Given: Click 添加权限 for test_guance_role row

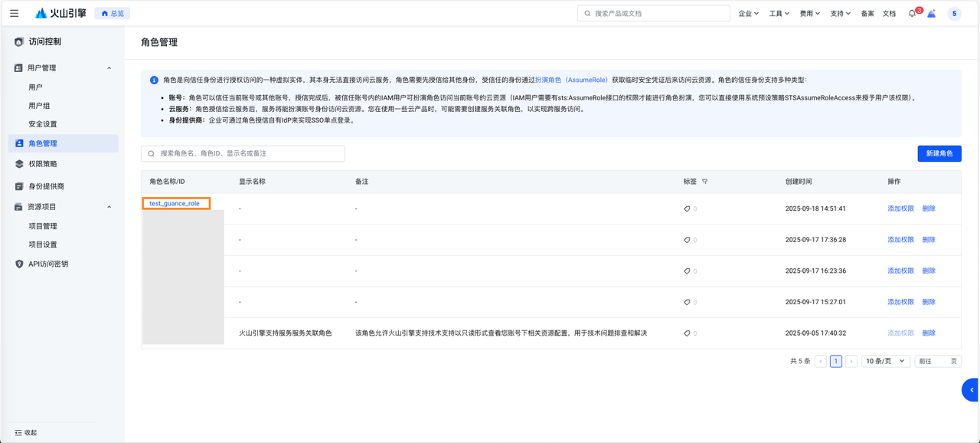Looking at the screenshot, I should pos(900,208).
